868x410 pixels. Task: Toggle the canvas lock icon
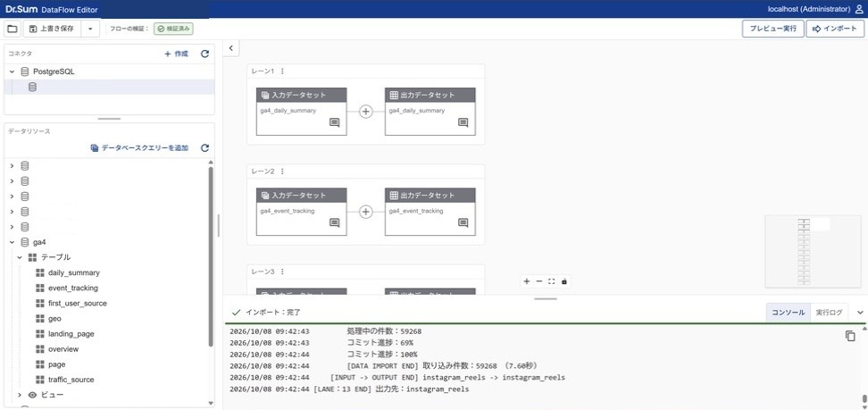tap(564, 281)
